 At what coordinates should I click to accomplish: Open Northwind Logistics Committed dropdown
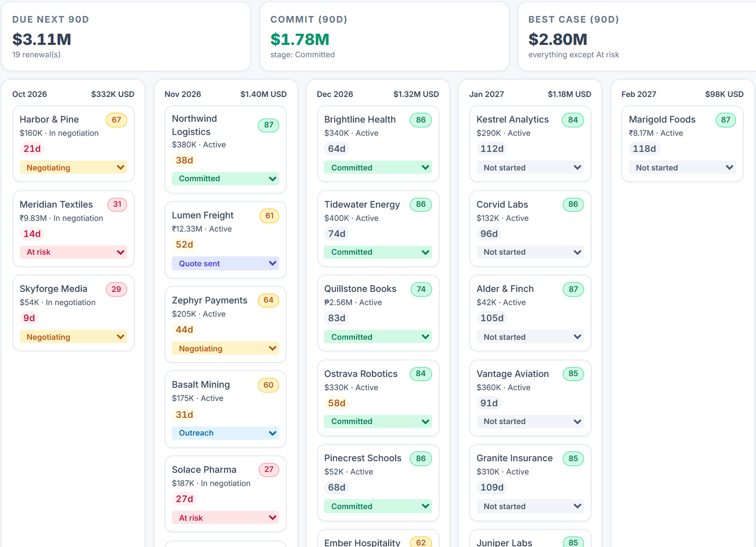(225, 179)
